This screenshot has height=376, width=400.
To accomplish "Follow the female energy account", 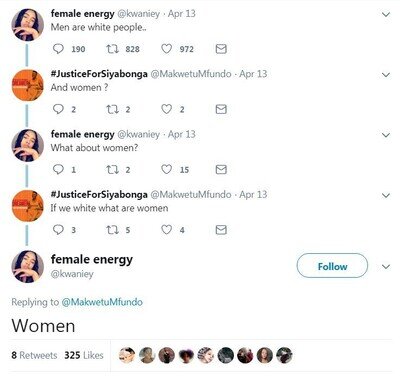I will (332, 266).
